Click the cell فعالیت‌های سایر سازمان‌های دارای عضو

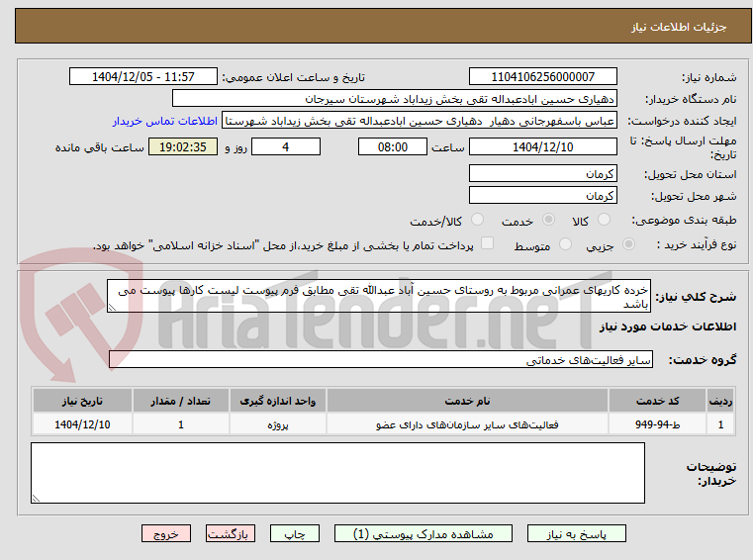467,424
